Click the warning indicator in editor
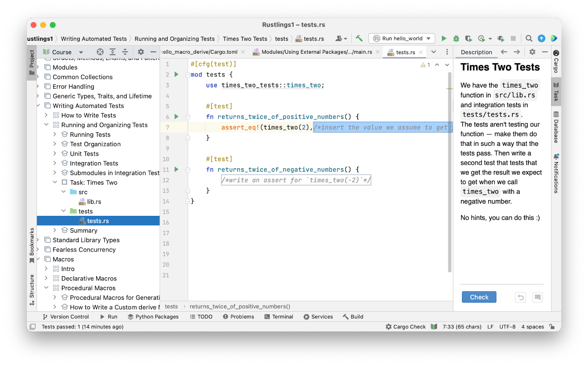 pyautogui.click(x=425, y=65)
